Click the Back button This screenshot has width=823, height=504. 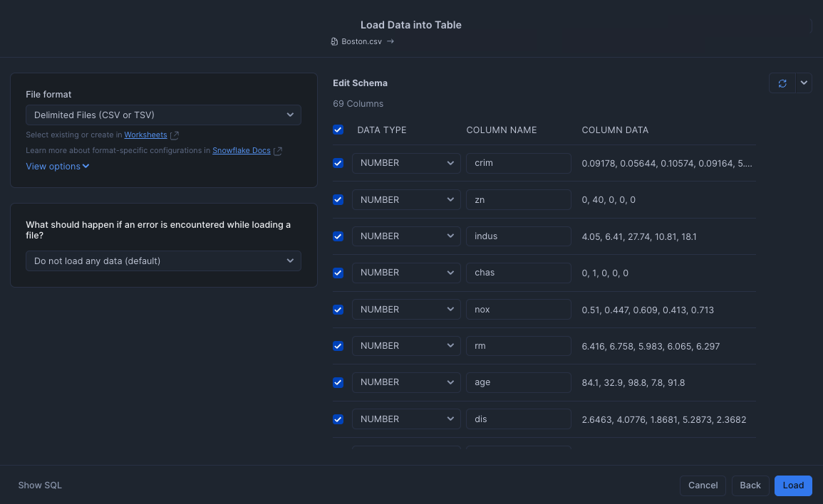pos(750,485)
